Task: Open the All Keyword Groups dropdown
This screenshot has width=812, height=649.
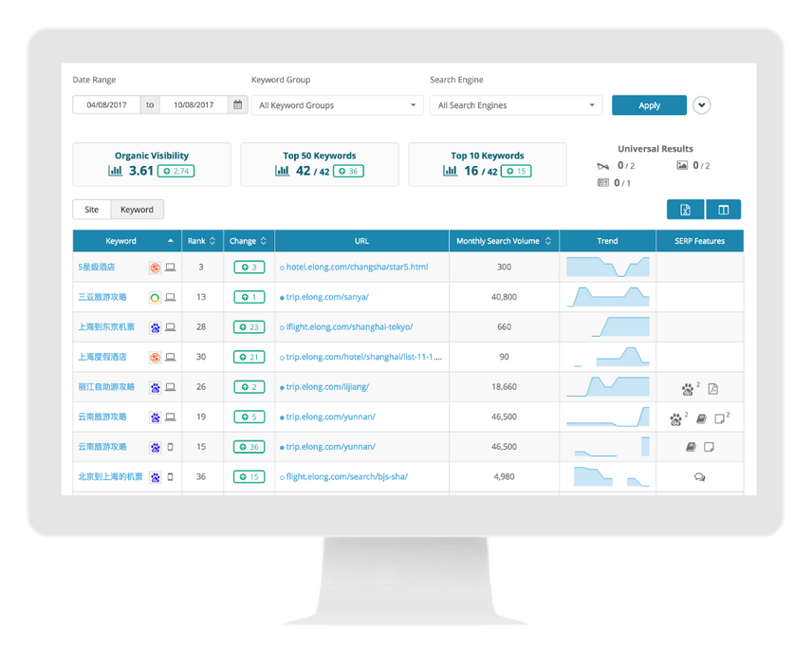Action: (x=337, y=104)
